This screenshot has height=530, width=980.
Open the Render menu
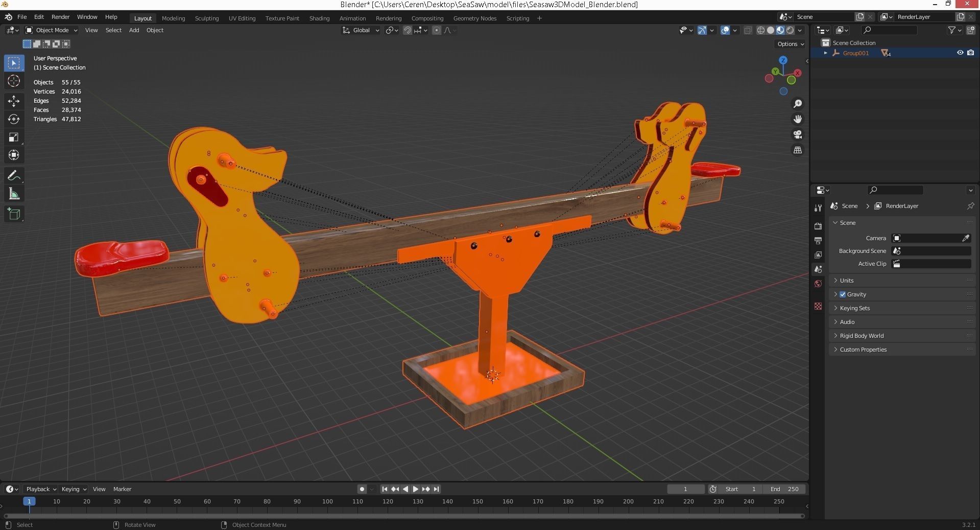[x=60, y=17]
